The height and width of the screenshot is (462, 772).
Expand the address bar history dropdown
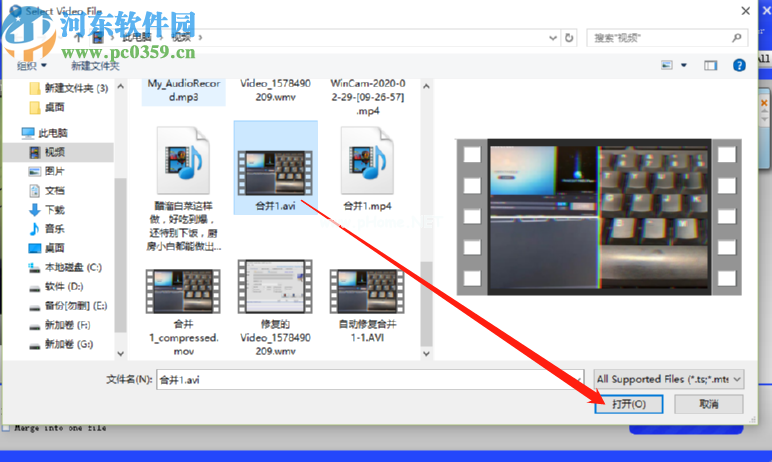tap(553, 38)
